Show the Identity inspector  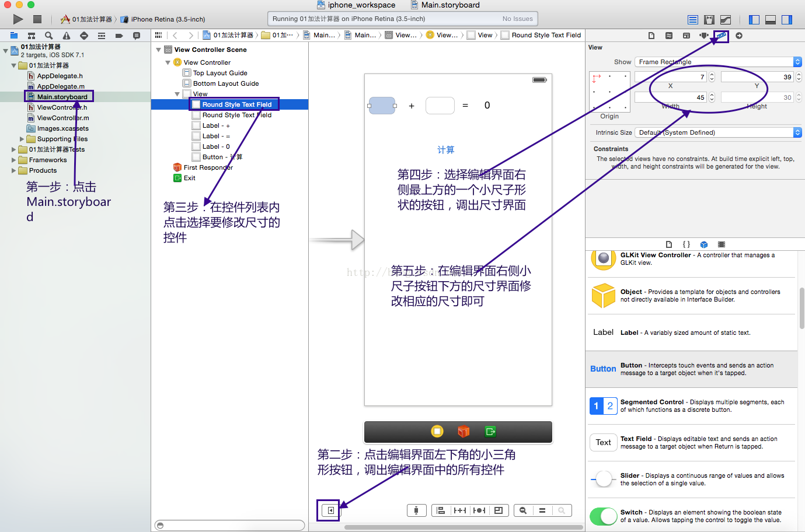coord(686,36)
